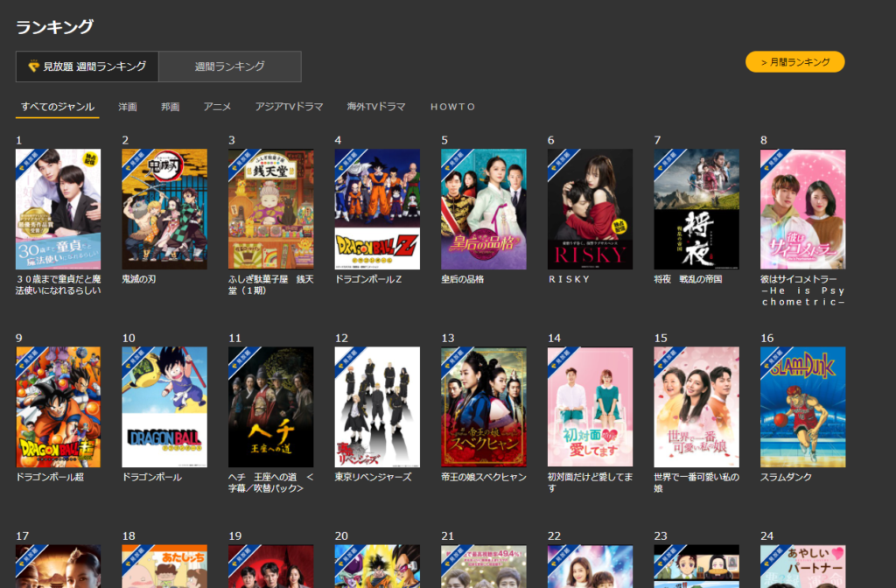896x588 pixels.
Task: Click the 東京リベンジャーズ title text
Action: (x=373, y=477)
